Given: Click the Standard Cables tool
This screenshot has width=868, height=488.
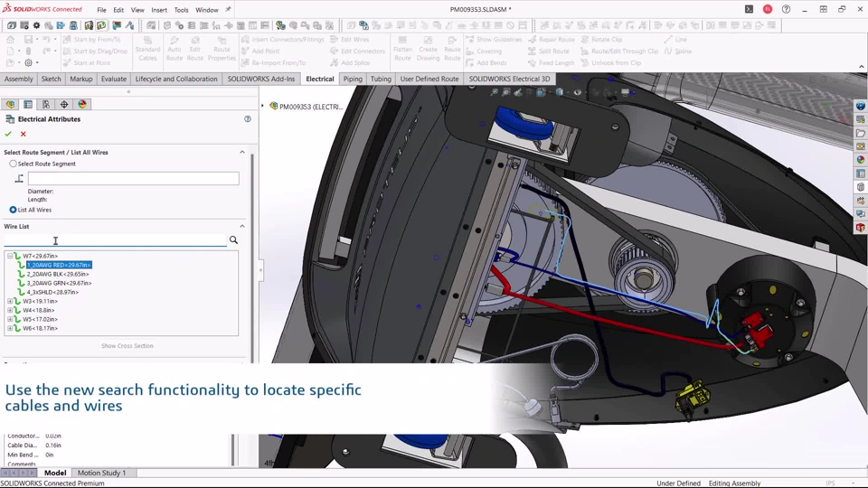Looking at the screenshot, I should pos(147,49).
